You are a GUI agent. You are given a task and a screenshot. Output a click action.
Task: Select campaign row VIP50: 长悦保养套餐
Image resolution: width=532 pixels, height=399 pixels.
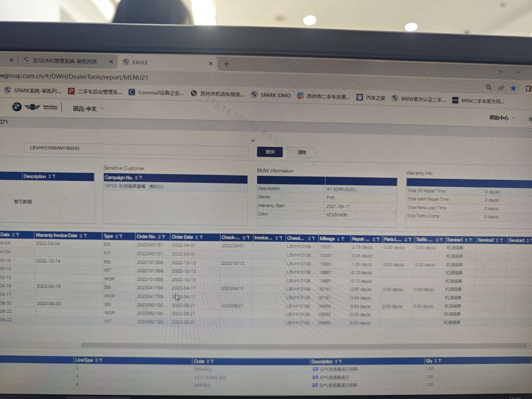click(175, 187)
